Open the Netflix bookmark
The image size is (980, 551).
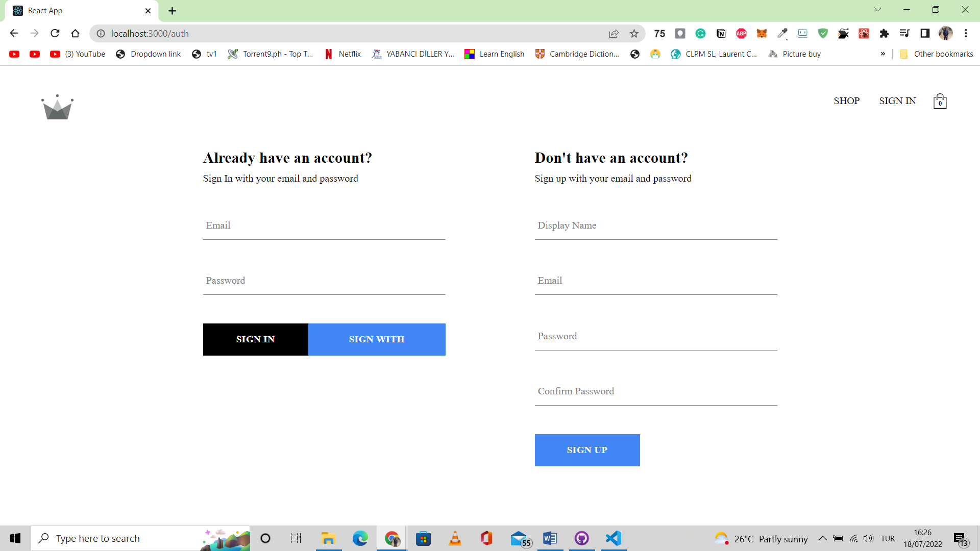point(342,54)
